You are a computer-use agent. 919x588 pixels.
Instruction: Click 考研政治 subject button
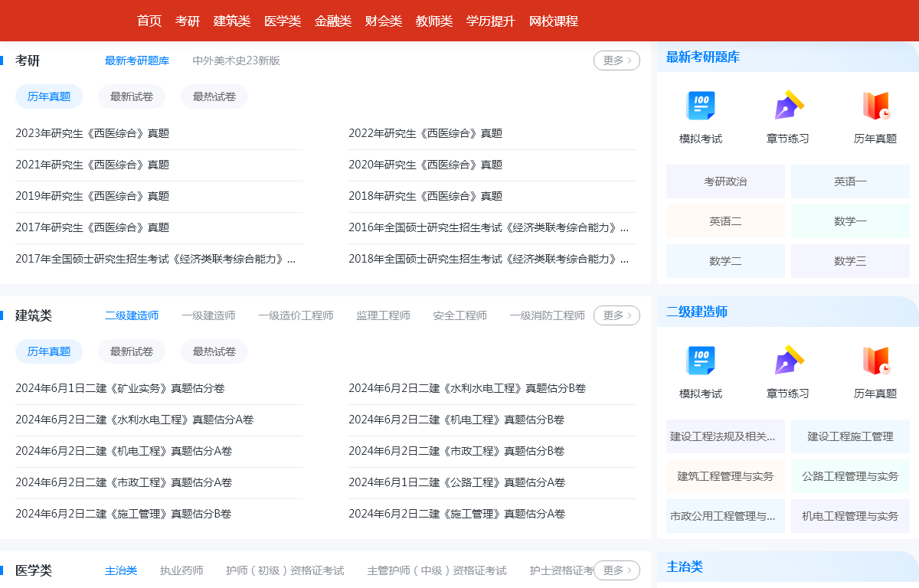click(725, 181)
